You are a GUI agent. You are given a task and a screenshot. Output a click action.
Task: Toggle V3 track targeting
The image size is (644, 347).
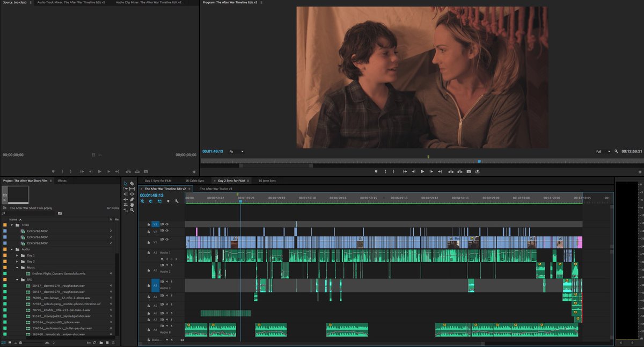(156, 224)
